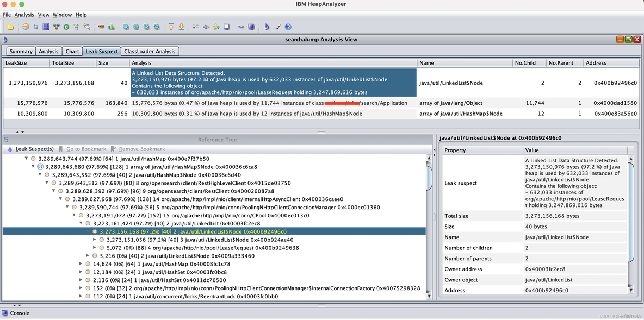The image size is (644, 320).
Task: Click the Reference Tree panel corner icon
Action: tap(6, 140)
